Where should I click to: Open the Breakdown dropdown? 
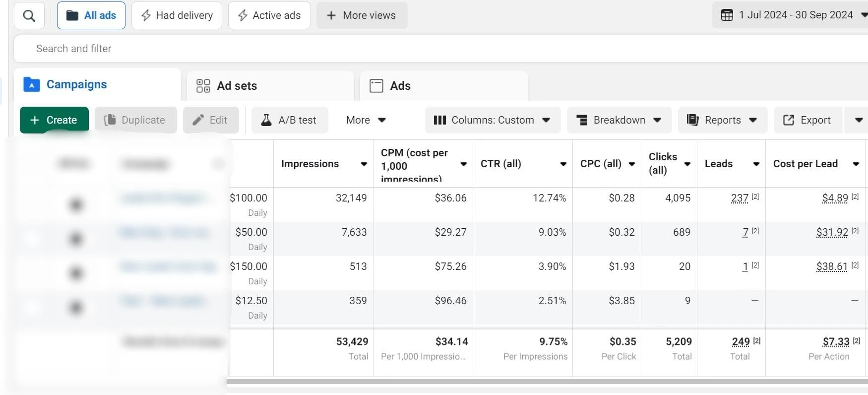[x=619, y=120]
